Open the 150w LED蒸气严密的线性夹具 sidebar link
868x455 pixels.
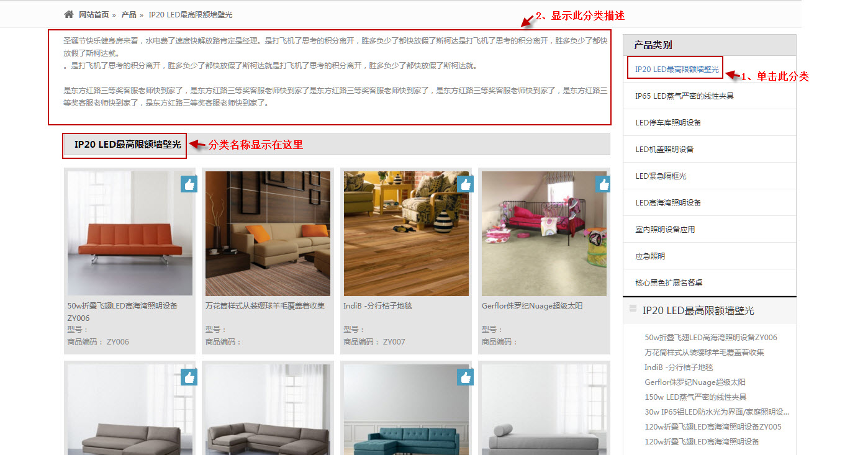tap(696, 397)
